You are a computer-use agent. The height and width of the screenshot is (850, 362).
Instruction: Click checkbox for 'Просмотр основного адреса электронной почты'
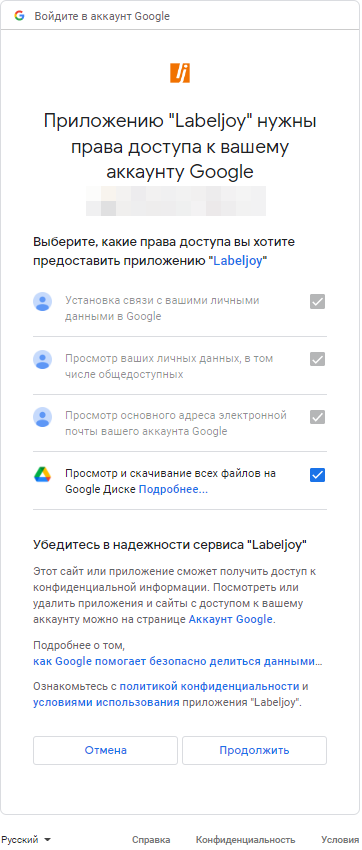[317, 416]
